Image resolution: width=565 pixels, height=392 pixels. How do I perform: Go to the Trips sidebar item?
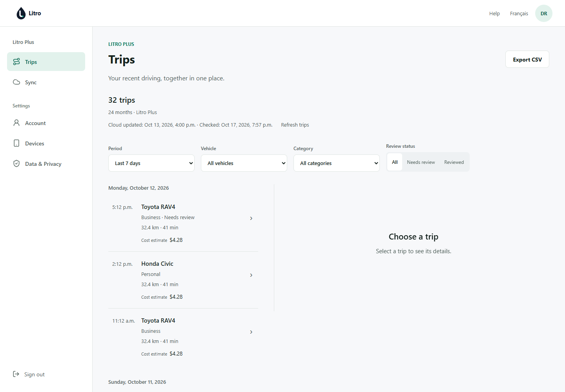click(46, 62)
